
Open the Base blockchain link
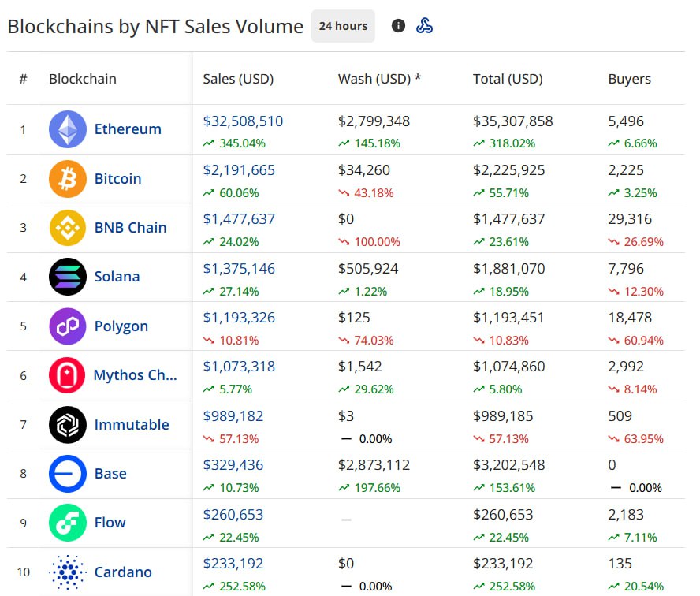[110, 474]
